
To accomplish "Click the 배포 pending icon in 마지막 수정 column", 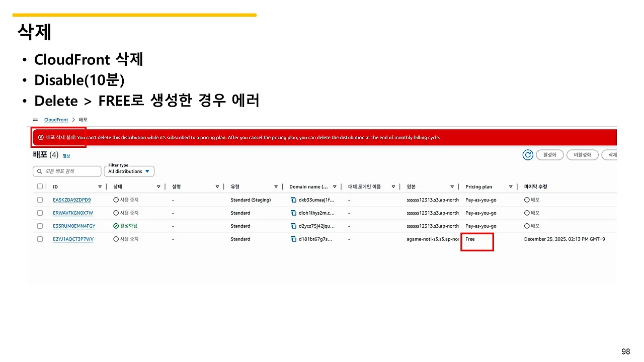I will pyautogui.click(x=526, y=200).
